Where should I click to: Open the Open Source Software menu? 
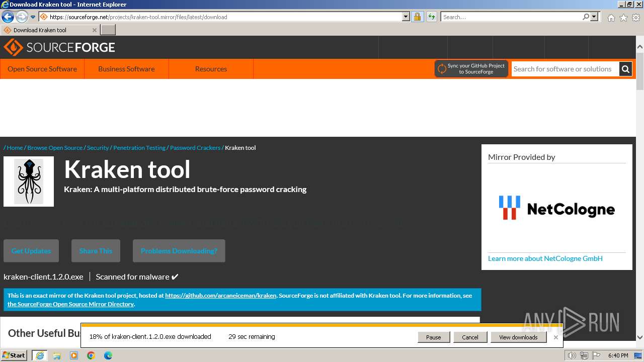[42, 69]
